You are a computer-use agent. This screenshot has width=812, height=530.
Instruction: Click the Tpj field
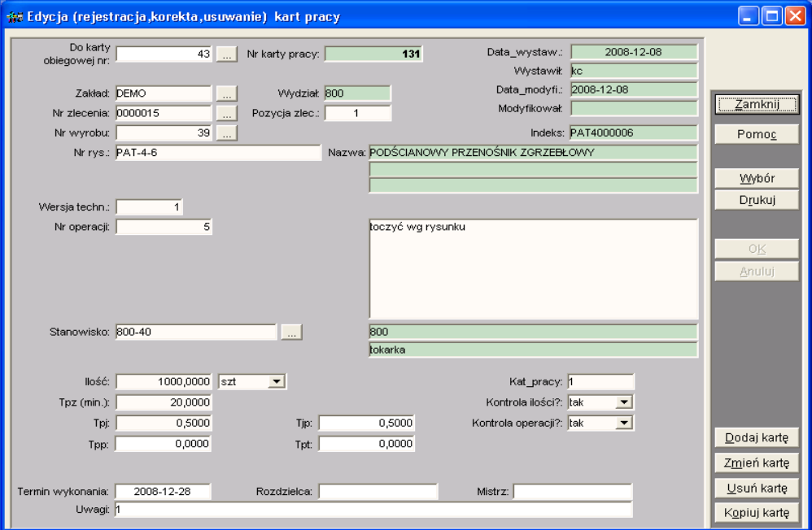(x=164, y=424)
